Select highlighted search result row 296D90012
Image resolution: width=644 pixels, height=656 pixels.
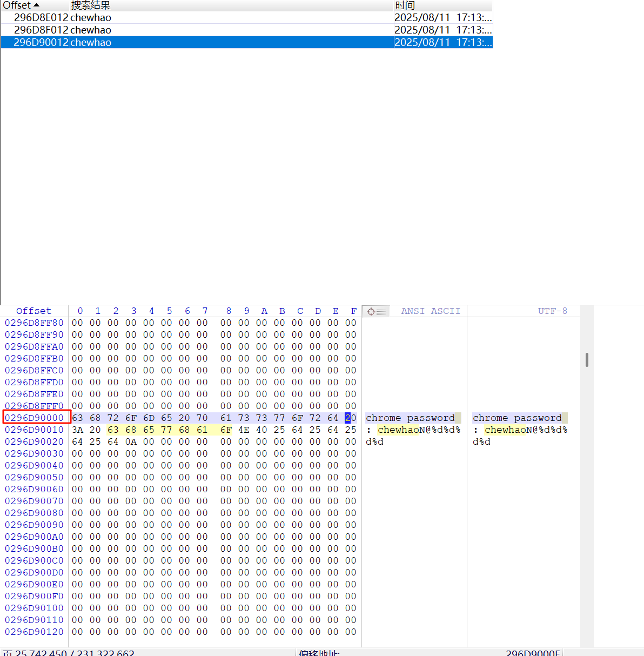coord(246,42)
